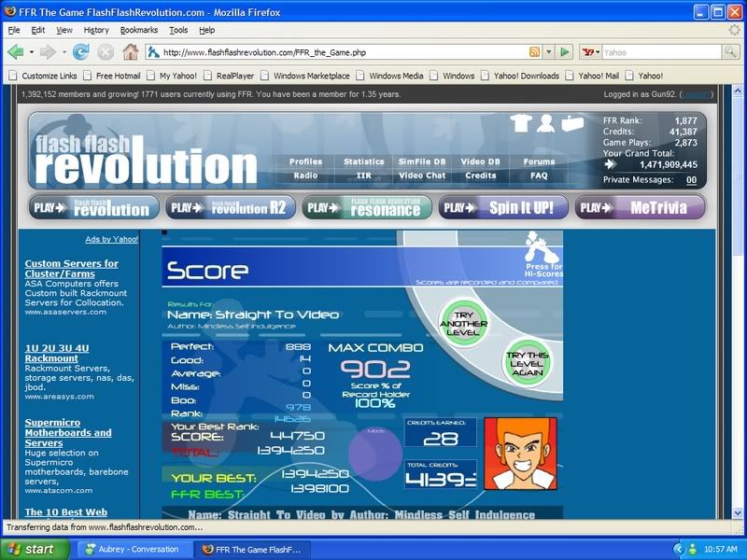Click the Firefox Home toolbar icon

click(130, 52)
